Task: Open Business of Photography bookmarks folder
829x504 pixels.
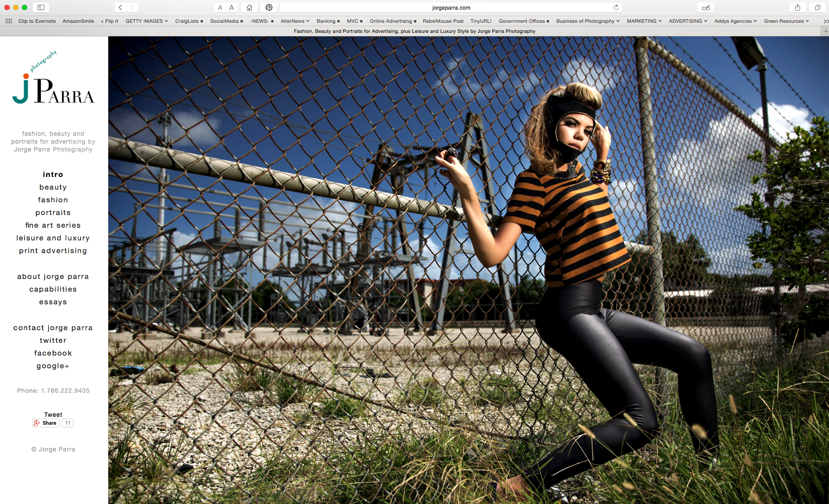Action: coord(588,21)
